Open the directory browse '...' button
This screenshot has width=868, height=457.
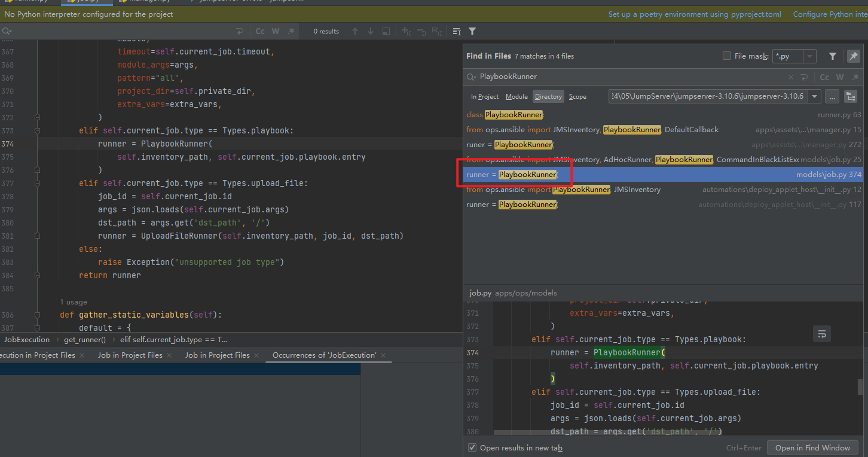[x=832, y=96]
